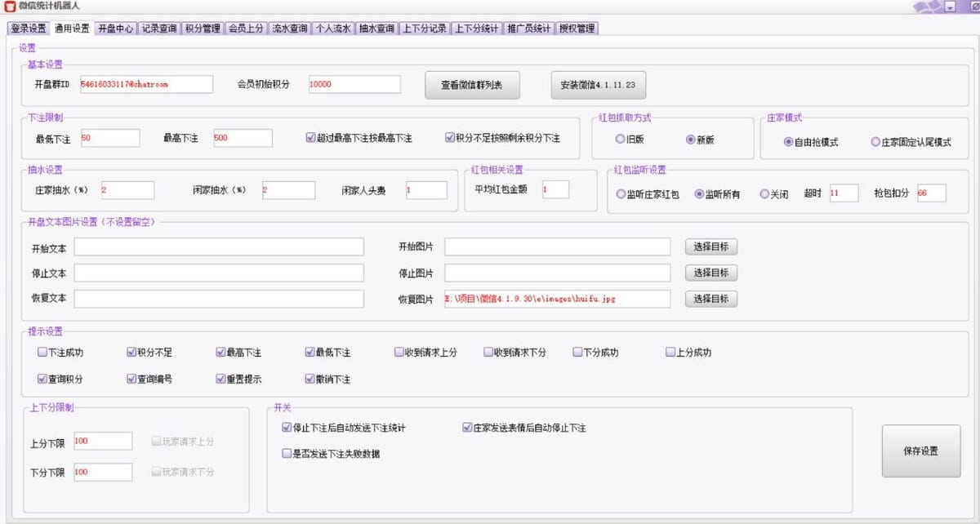The width and height of the screenshot is (980, 524).
Task: Open the 开盘中心 tab
Action: point(115,28)
